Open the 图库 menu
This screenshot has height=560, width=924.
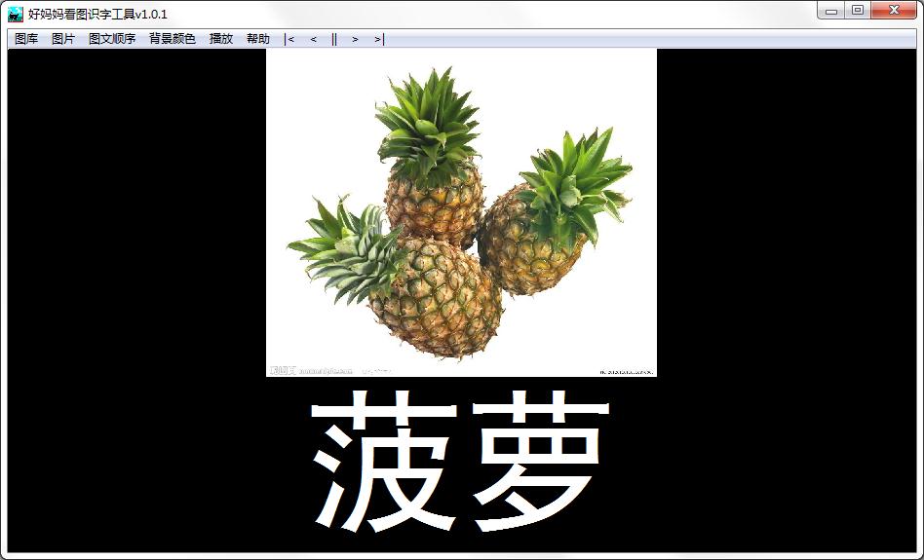point(26,39)
